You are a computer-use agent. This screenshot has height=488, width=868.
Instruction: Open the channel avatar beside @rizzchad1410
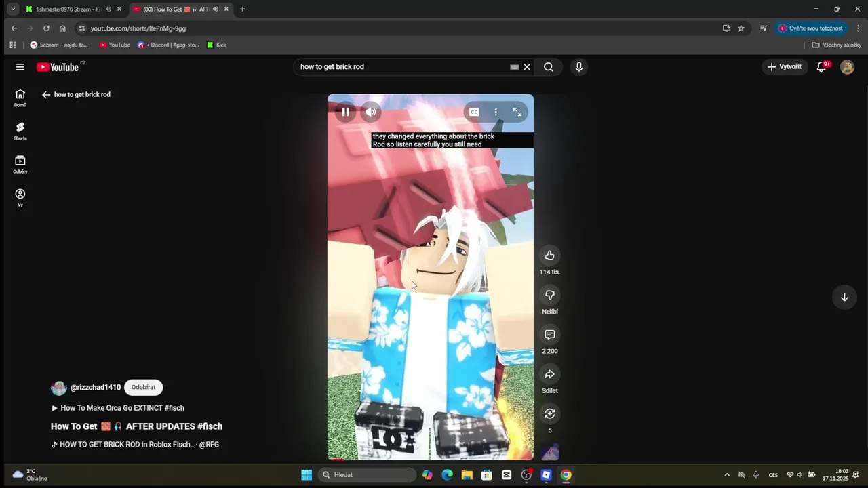point(59,388)
